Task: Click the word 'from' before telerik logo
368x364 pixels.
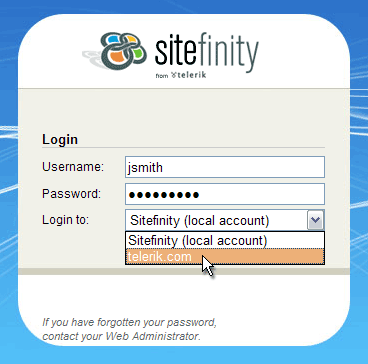Action: tap(162, 76)
